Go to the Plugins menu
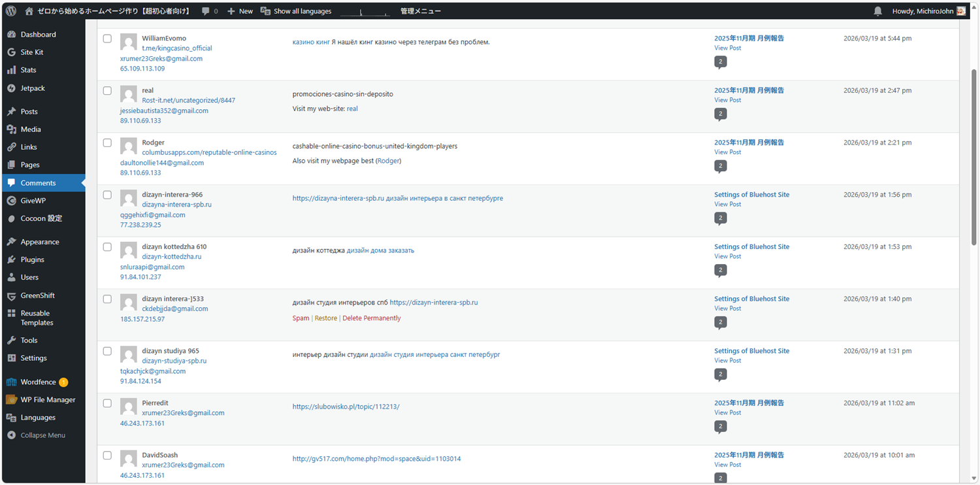The image size is (980, 485). point(32,259)
